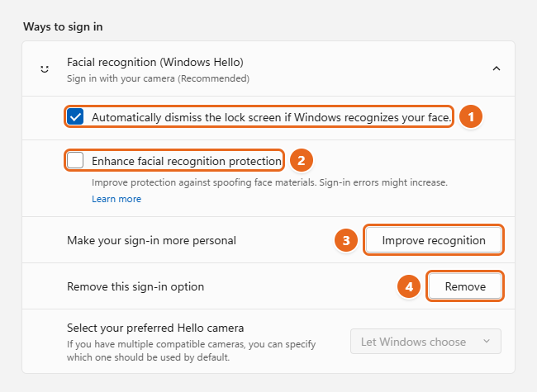This screenshot has width=537, height=392.
Task: Click the multiple compatible cameras description text
Action: coord(191,351)
